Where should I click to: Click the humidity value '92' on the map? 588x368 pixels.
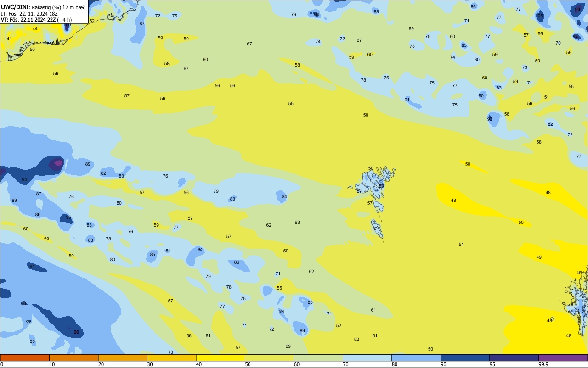tap(28, 322)
